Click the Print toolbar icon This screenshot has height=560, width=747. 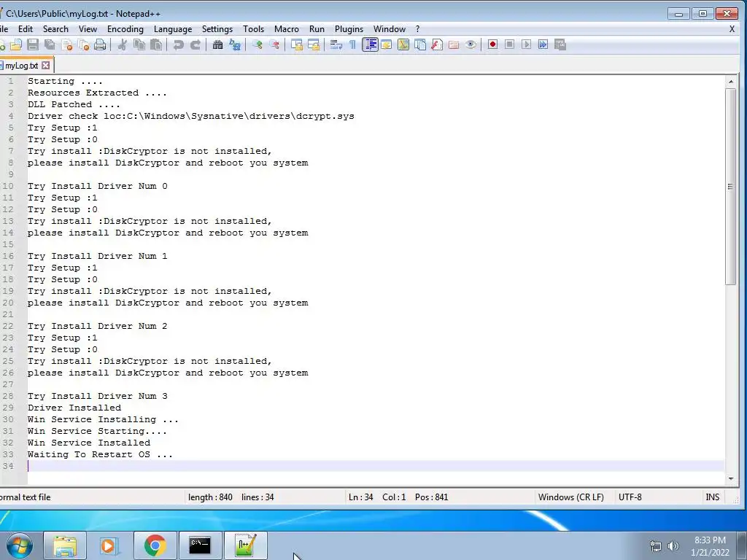pos(100,44)
